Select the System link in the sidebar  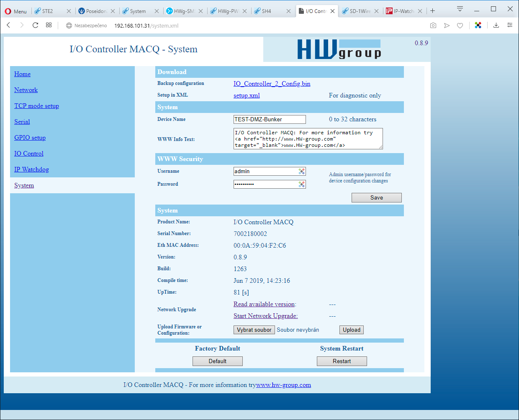(x=24, y=185)
